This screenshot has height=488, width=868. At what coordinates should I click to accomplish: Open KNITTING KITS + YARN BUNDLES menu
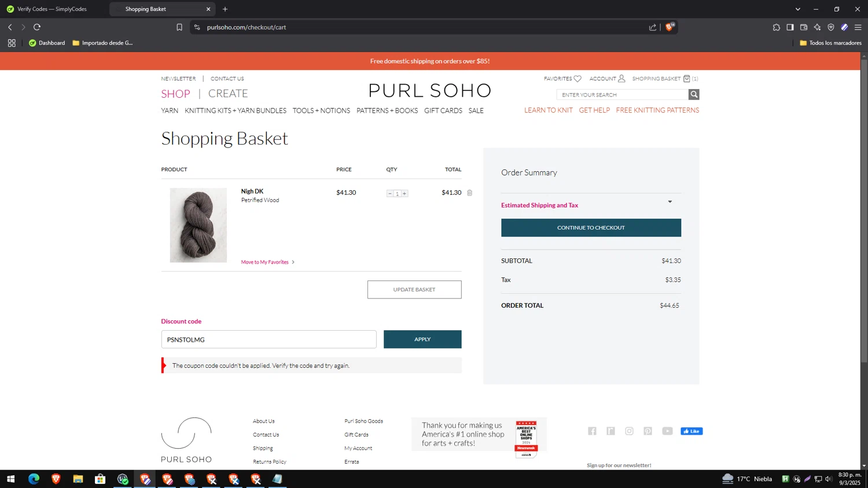(236, 110)
